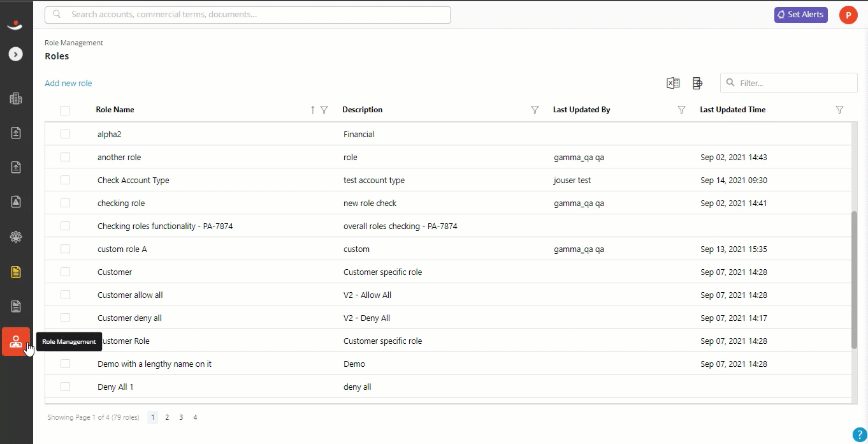Click 'Showing Page 1 of 4 (79 roles)' text

93,417
